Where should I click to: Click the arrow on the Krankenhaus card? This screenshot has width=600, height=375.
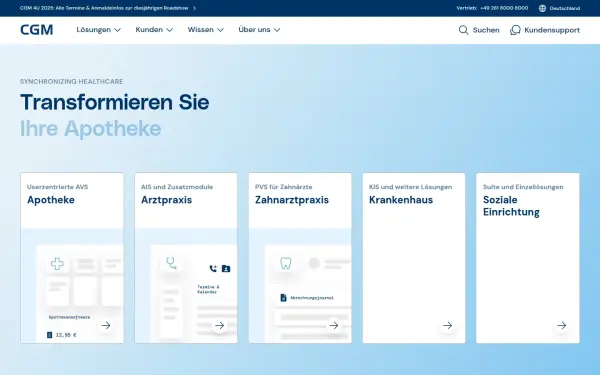[x=447, y=325]
